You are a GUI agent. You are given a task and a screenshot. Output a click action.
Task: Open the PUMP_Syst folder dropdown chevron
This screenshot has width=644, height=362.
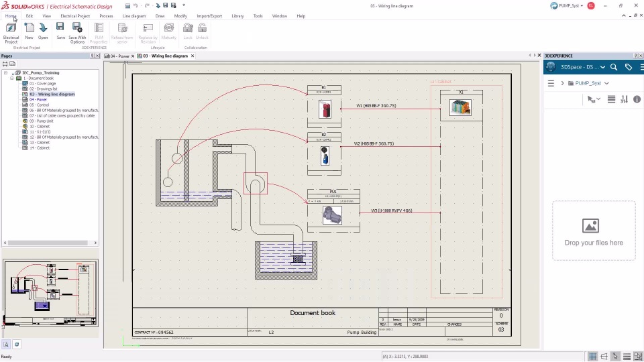point(606,83)
